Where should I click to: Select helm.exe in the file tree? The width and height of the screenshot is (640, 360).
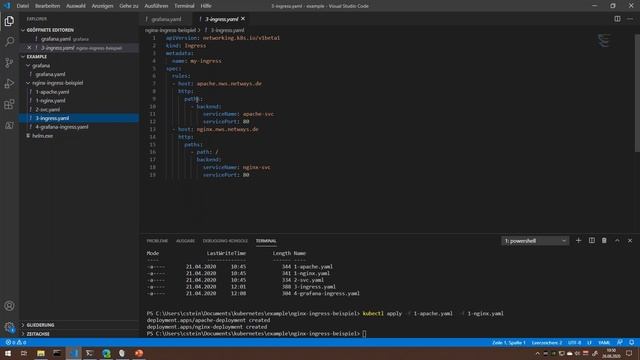pos(42,136)
